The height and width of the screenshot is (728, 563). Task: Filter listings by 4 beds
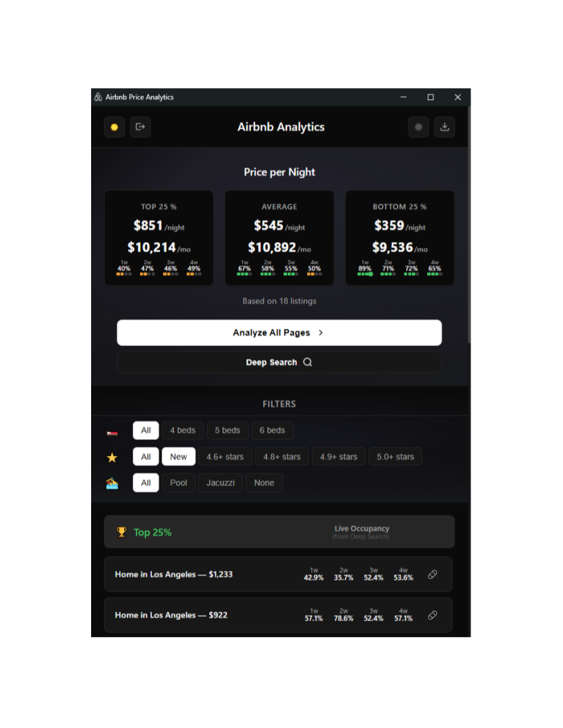(183, 430)
